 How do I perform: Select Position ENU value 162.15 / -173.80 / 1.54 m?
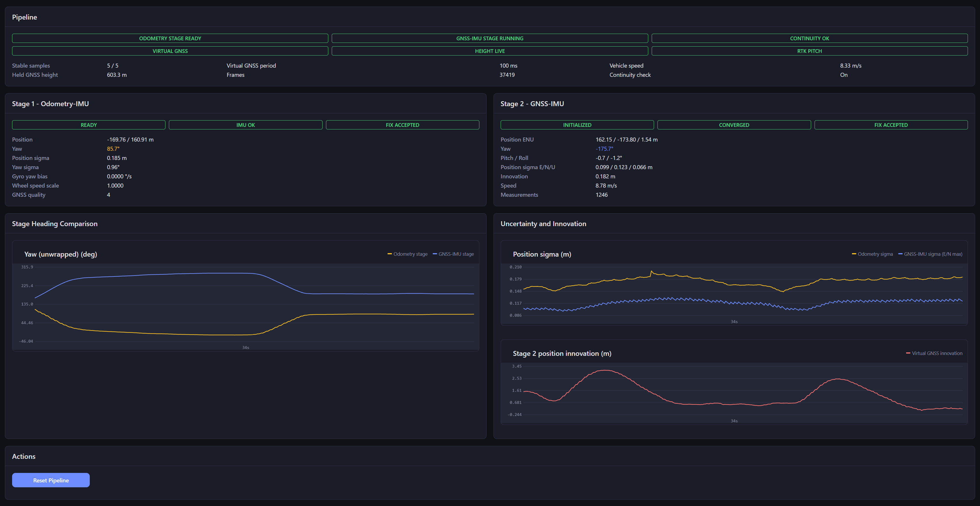[627, 140]
